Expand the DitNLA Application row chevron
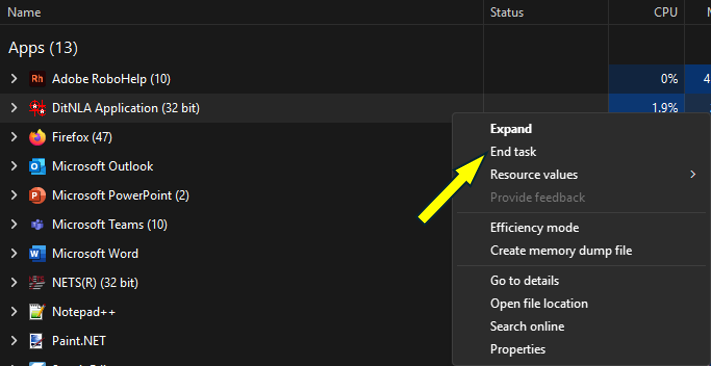The image size is (711, 366). tap(14, 108)
